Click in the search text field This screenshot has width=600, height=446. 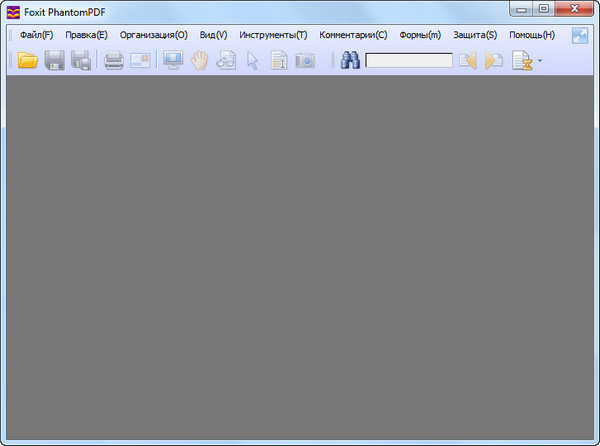coord(409,60)
